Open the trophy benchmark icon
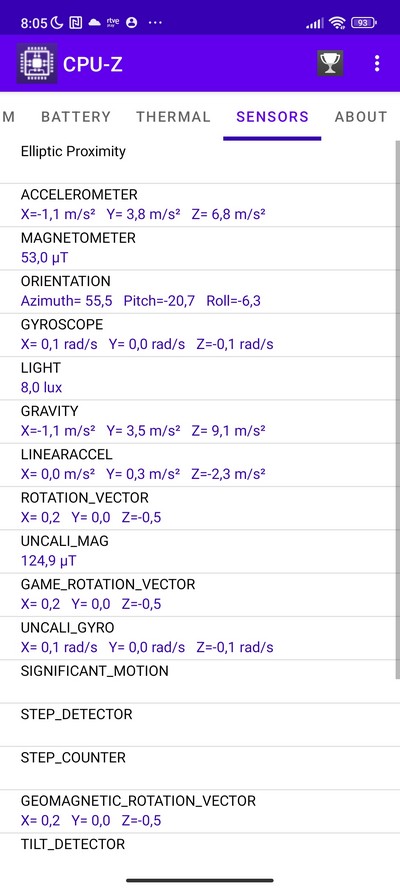 click(x=330, y=64)
